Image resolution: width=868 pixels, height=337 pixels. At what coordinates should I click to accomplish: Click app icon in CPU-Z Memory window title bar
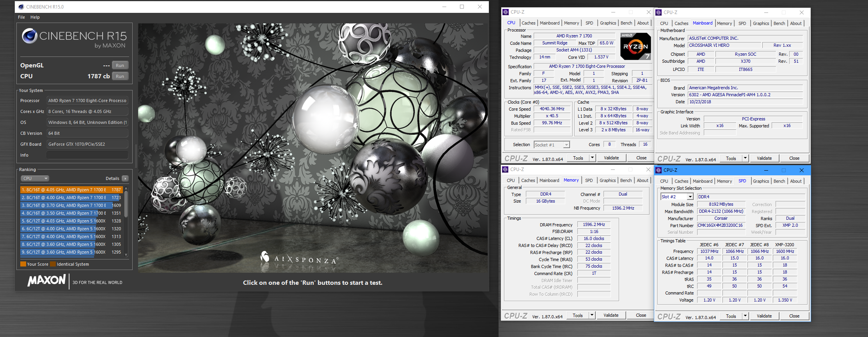tap(505, 169)
